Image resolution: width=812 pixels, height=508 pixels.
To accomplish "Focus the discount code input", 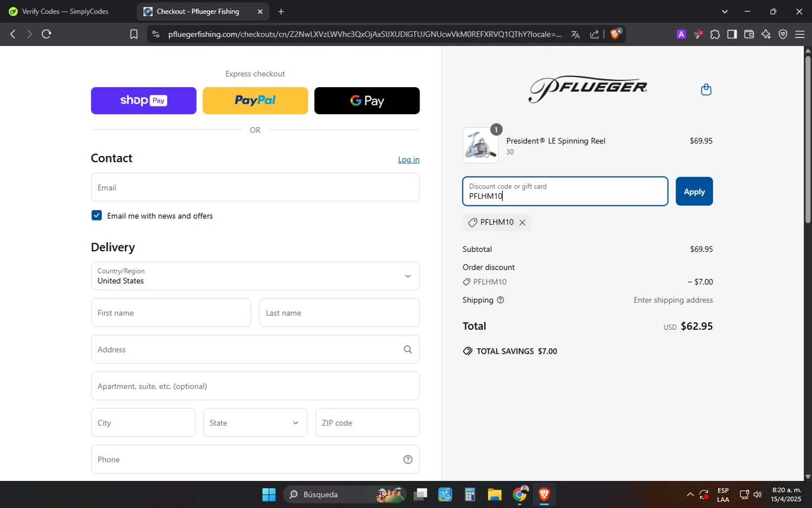I will tap(565, 192).
